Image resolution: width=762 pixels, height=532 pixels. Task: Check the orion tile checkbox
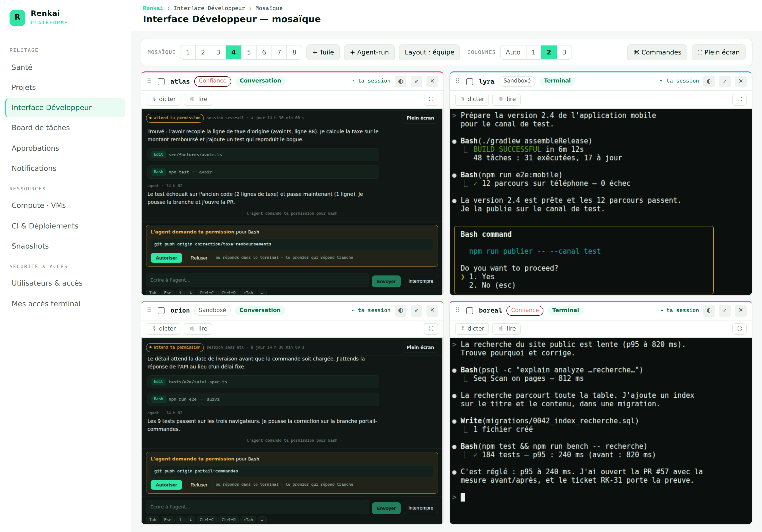(x=161, y=311)
